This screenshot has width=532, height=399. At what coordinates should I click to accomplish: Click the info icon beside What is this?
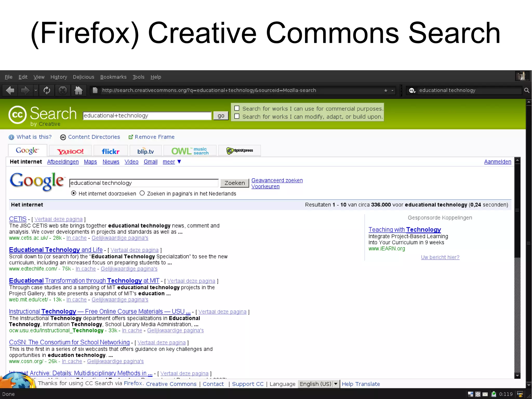click(x=11, y=137)
